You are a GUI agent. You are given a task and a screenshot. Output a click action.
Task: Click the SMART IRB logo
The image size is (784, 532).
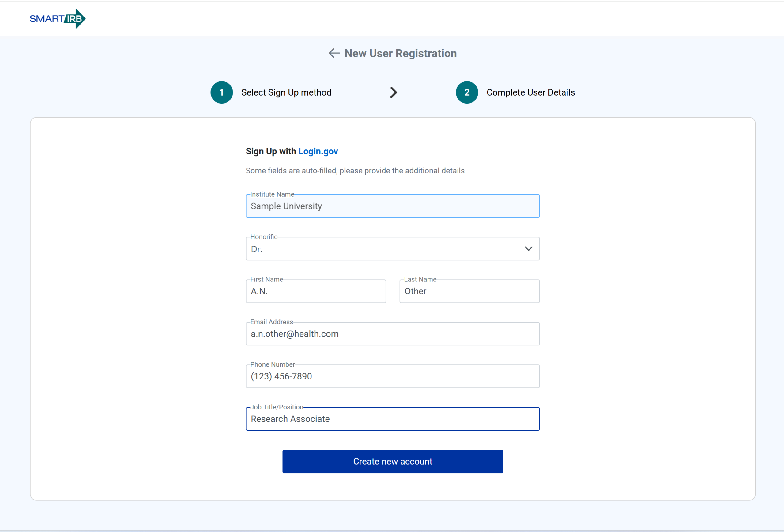[x=57, y=19]
